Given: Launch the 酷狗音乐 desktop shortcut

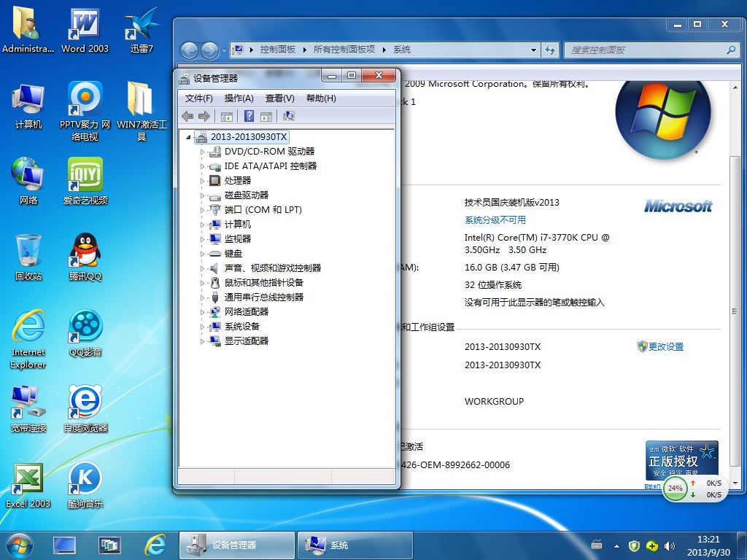Looking at the screenshot, I should point(85,485).
